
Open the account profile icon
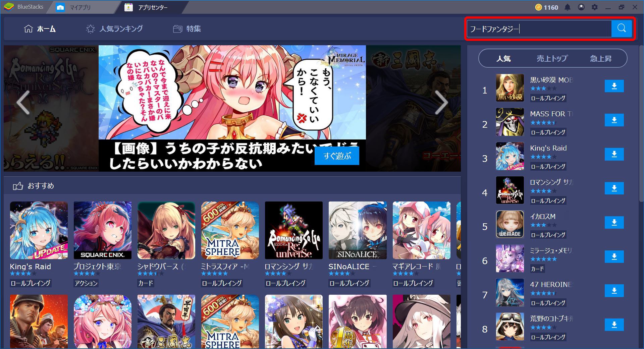point(581,7)
